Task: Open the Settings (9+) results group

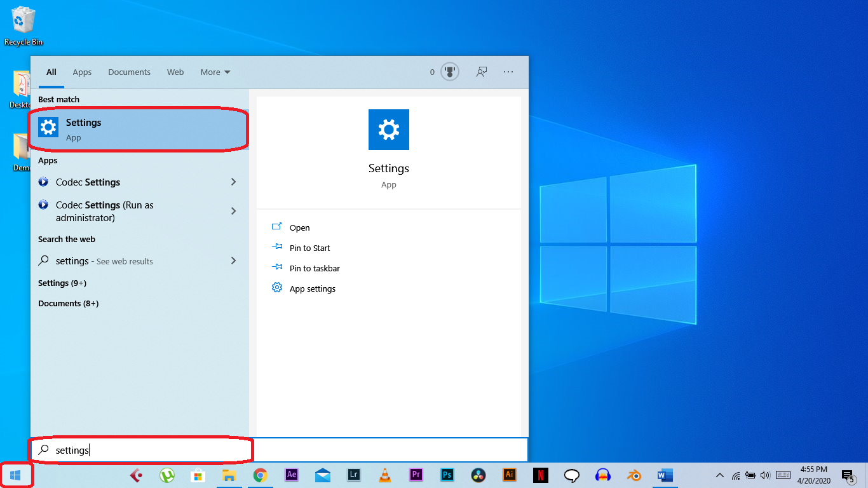Action: coord(62,283)
